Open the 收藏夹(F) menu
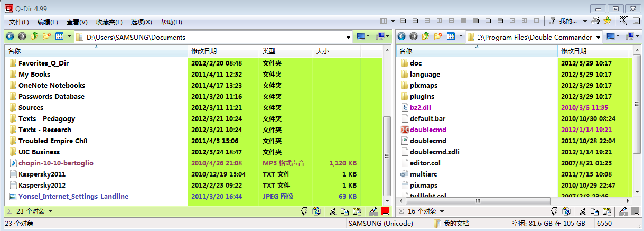The image size is (644, 231). (109, 22)
